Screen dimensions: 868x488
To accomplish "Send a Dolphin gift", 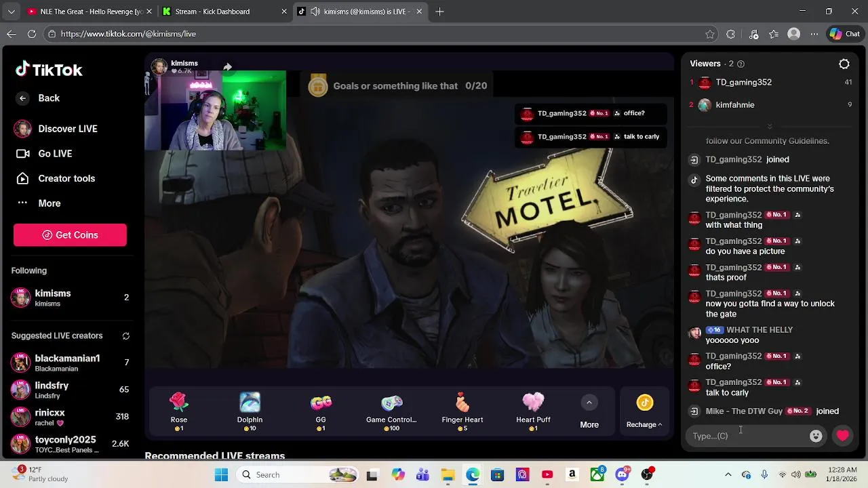I will point(250,411).
